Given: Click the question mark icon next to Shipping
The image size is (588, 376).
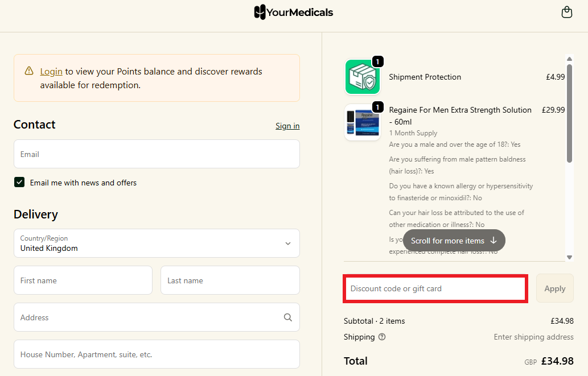Looking at the screenshot, I should pos(382,337).
